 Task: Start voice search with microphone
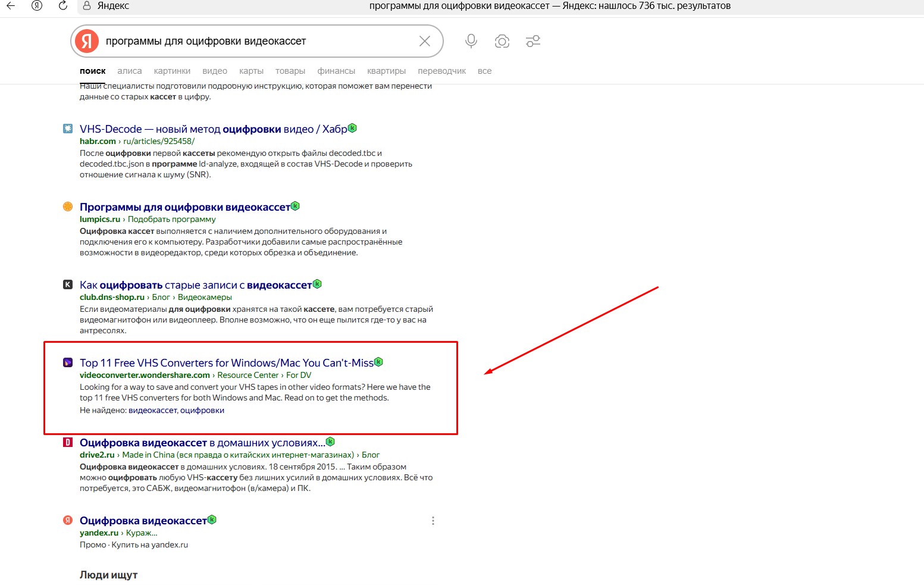point(471,41)
